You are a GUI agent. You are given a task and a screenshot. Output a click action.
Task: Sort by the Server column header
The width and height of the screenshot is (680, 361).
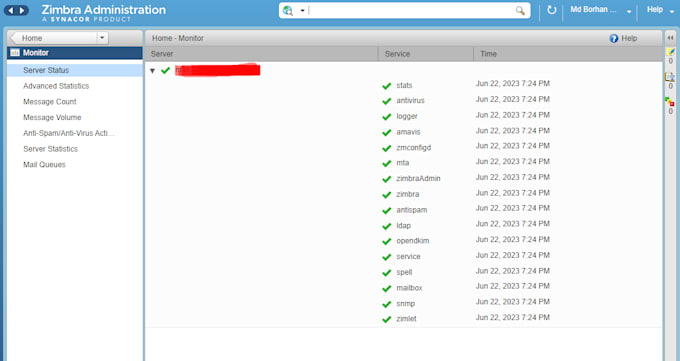point(262,54)
